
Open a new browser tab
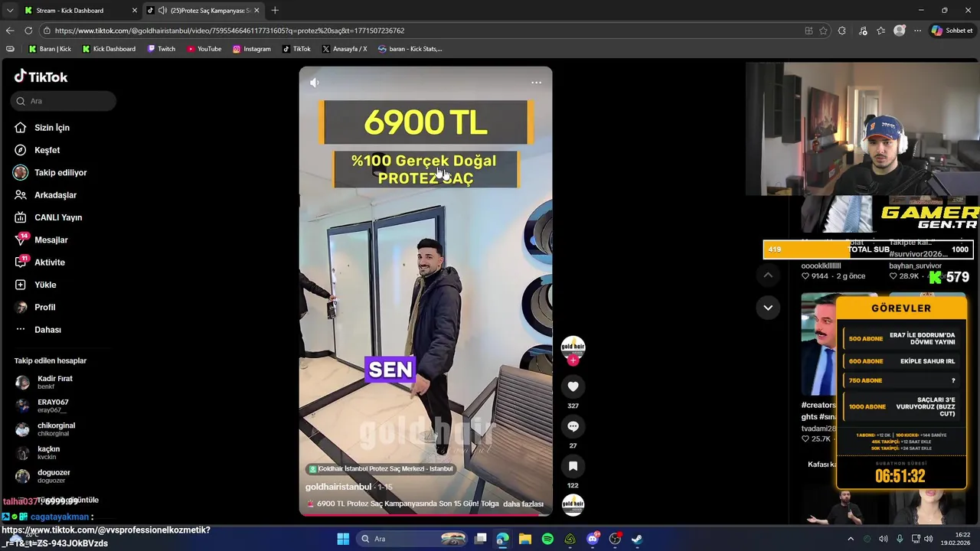pyautogui.click(x=275, y=11)
